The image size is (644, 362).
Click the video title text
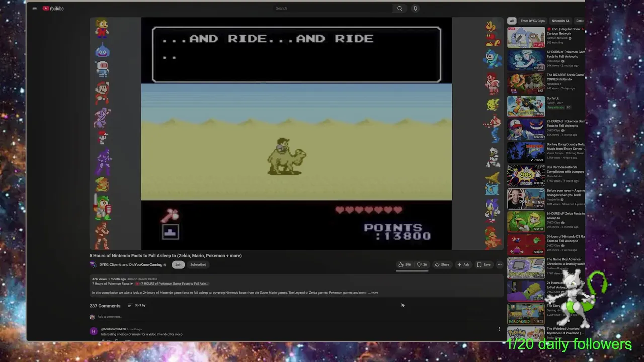click(166, 256)
